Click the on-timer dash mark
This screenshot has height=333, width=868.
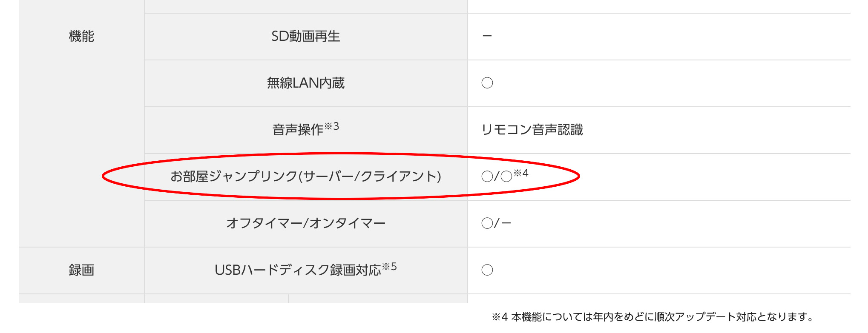[506, 223]
